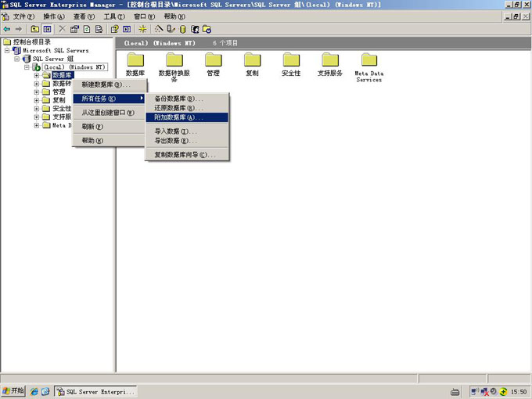Choose 从这里创建窗口 in the context menu

[110, 113]
